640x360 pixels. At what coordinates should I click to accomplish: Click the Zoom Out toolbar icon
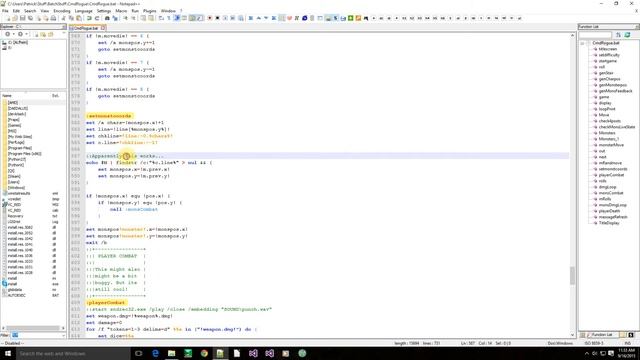133,18
